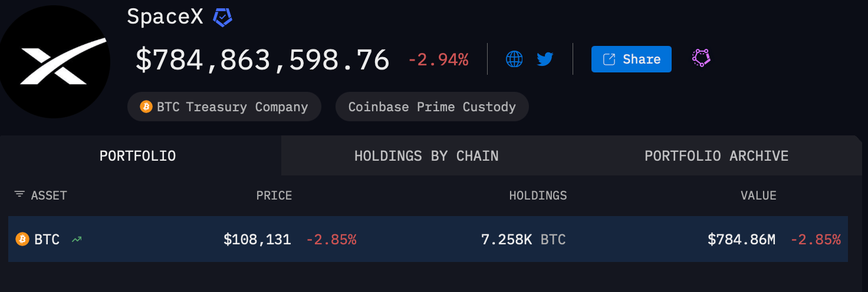
Task: Switch to the Portfolio Archive tab
Action: 716,156
